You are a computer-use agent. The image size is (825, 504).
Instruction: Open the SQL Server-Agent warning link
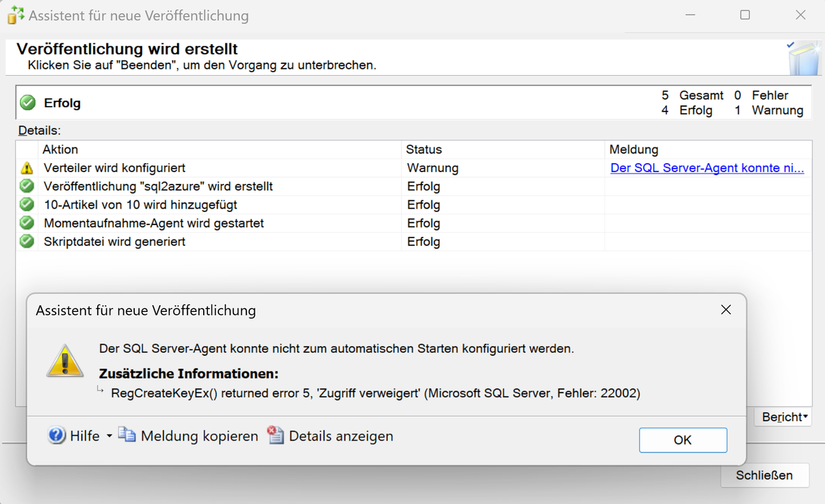click(707, 168)
